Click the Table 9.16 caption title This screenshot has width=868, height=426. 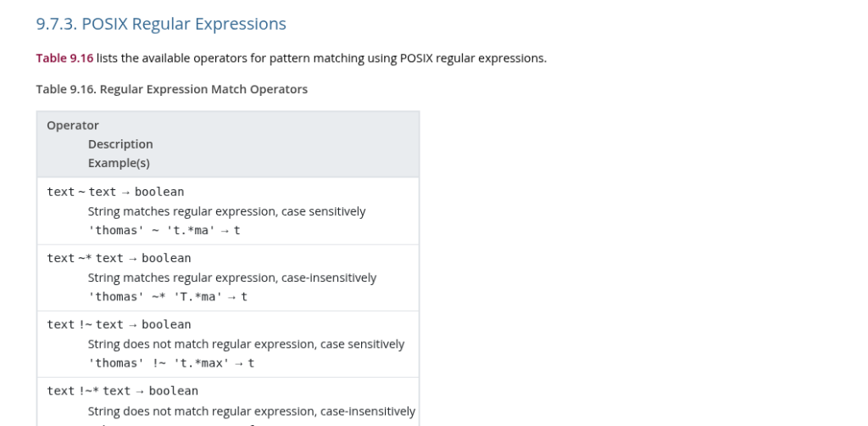pyautogui.click(x=171, y=89)
